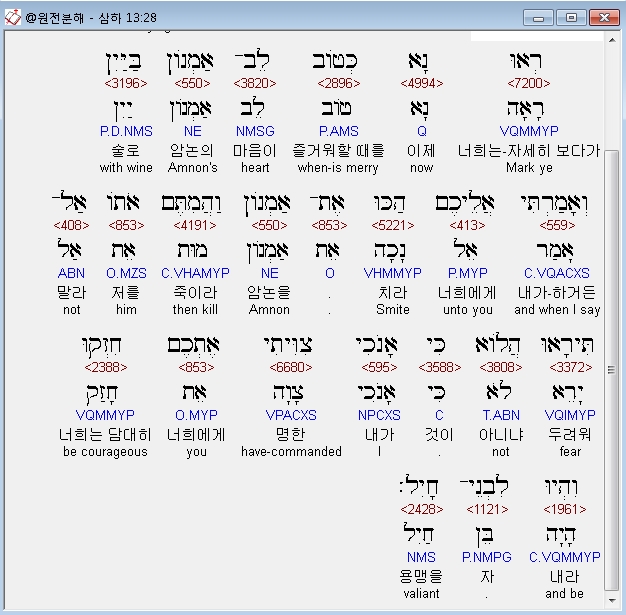The height and width of the screenshot is (615, 626).
Task: Click Strong's number <3372>
Action: (571, 367)
